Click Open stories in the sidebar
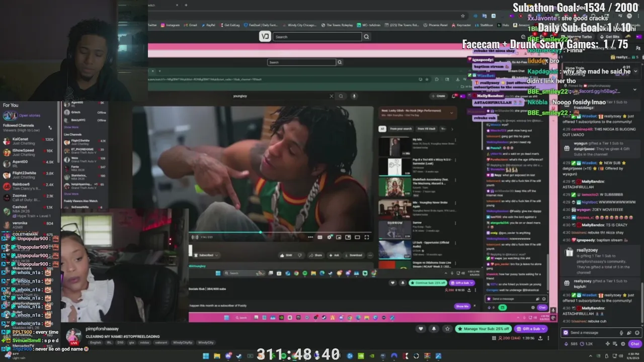Image resolution: width=644 pixels, height=362 pixels. (29, 116)
